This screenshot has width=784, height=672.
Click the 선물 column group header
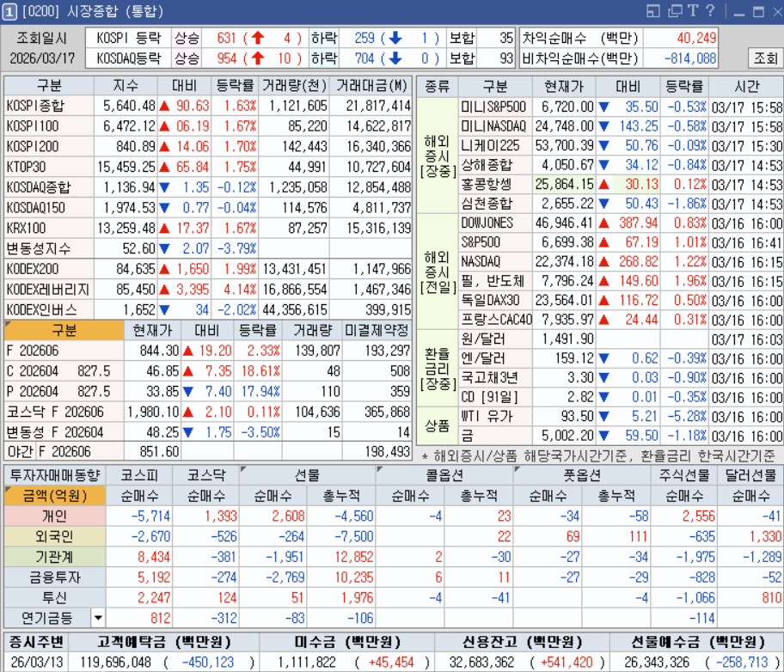pos(307,475)
